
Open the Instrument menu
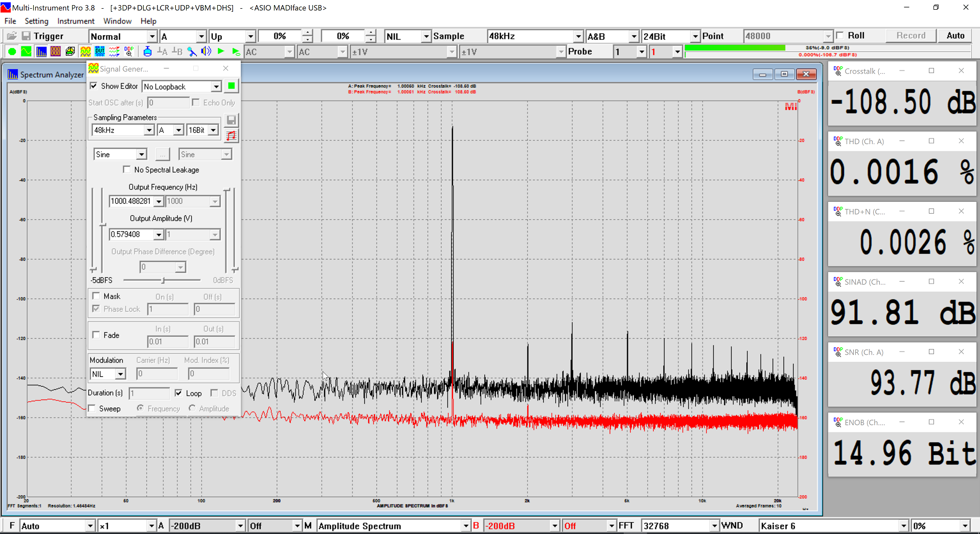[76, 21]
